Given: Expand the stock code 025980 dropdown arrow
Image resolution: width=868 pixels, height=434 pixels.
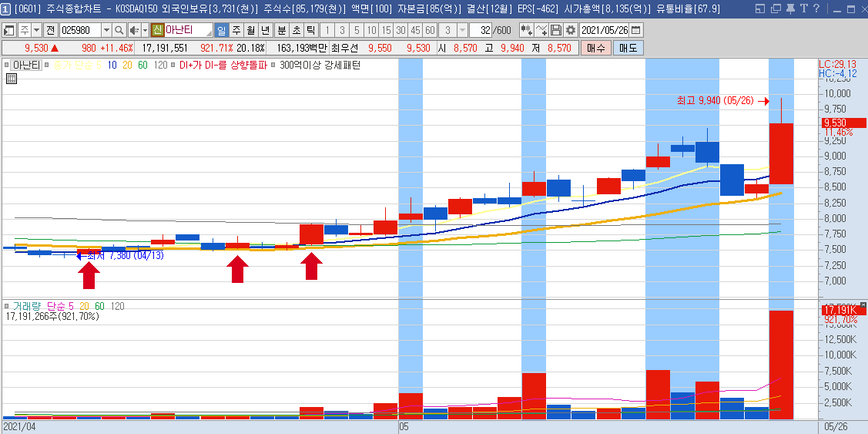Looking at the screenshot, I should 106,31.
